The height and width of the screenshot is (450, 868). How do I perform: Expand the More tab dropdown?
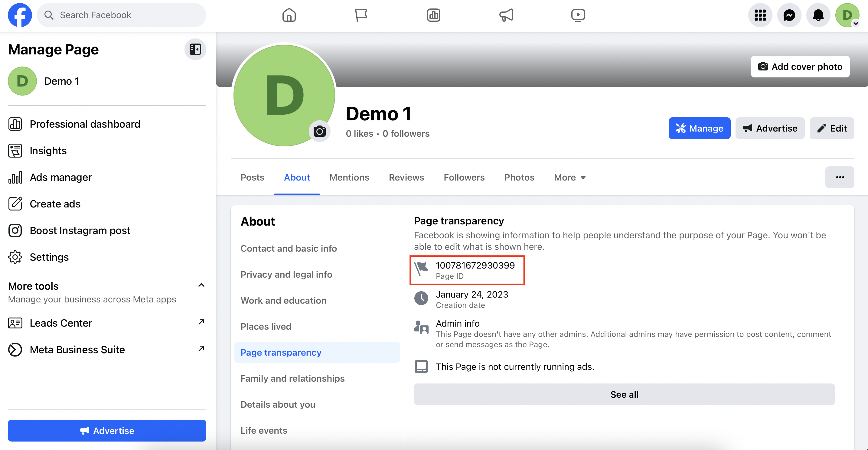(570, 178)
